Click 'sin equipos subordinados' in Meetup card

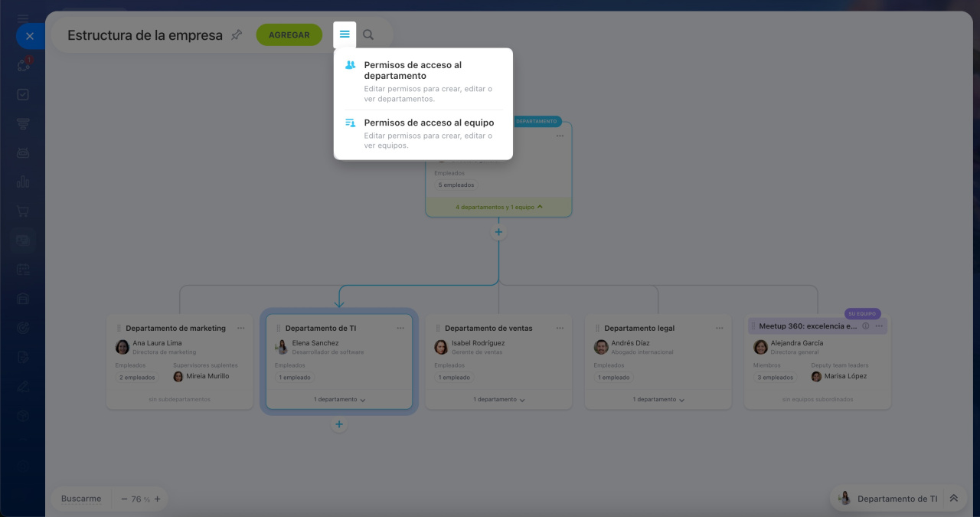click(818, 399)
